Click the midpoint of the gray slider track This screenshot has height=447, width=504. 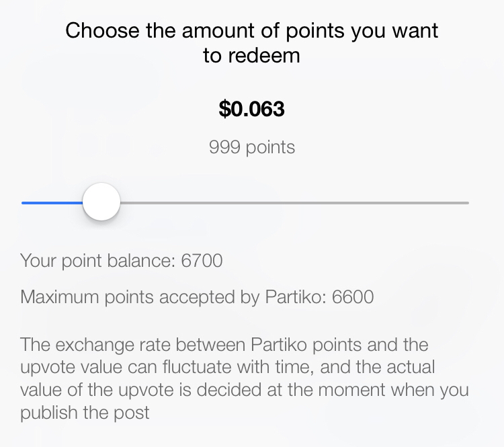point(294,202)
